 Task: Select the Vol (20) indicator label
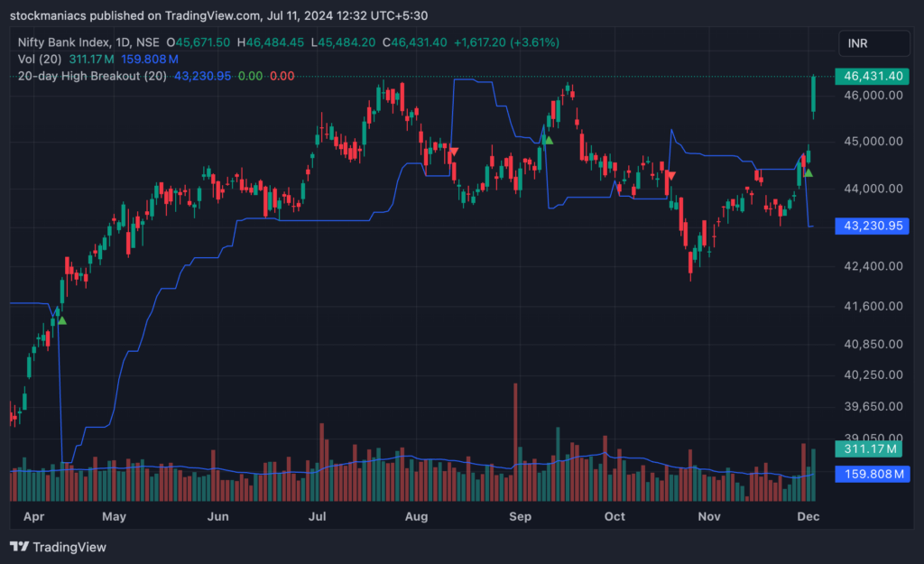[40, 59]
